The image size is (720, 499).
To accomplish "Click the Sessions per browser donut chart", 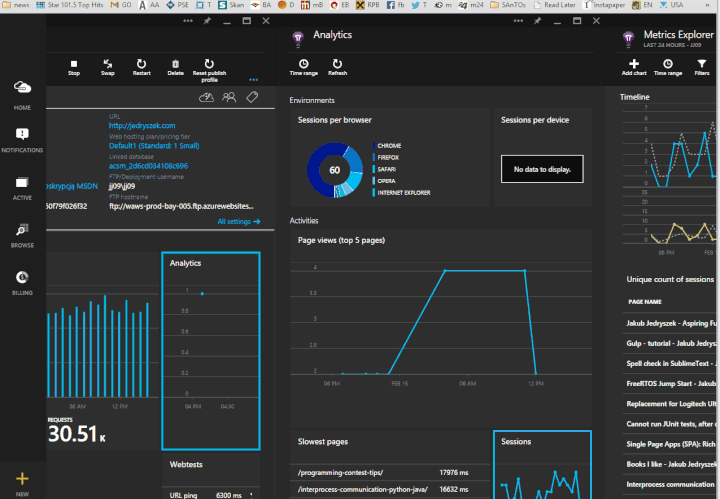I will (x=335, y=170).
